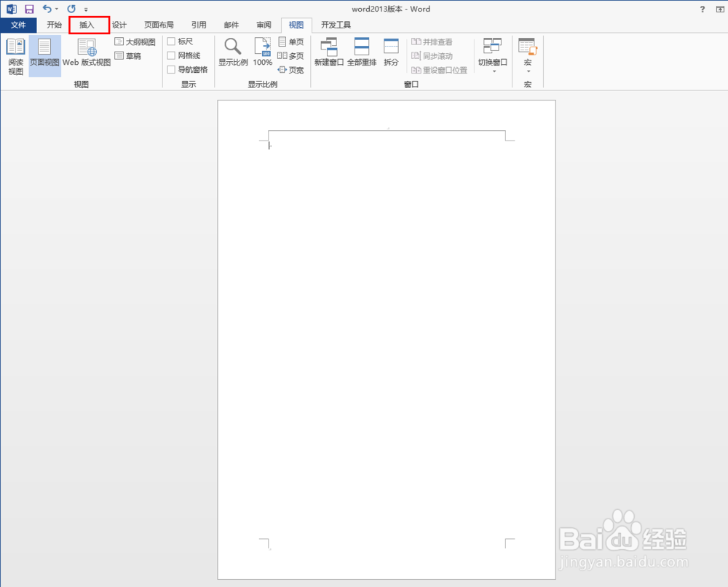Click 全部重排 Arrange All
728x587 pixels.
tap(362, 52)
